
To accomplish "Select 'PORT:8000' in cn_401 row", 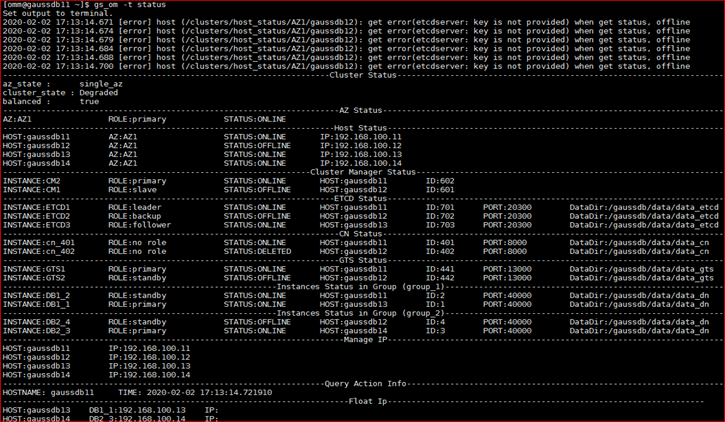I will (x=505, y=243).
